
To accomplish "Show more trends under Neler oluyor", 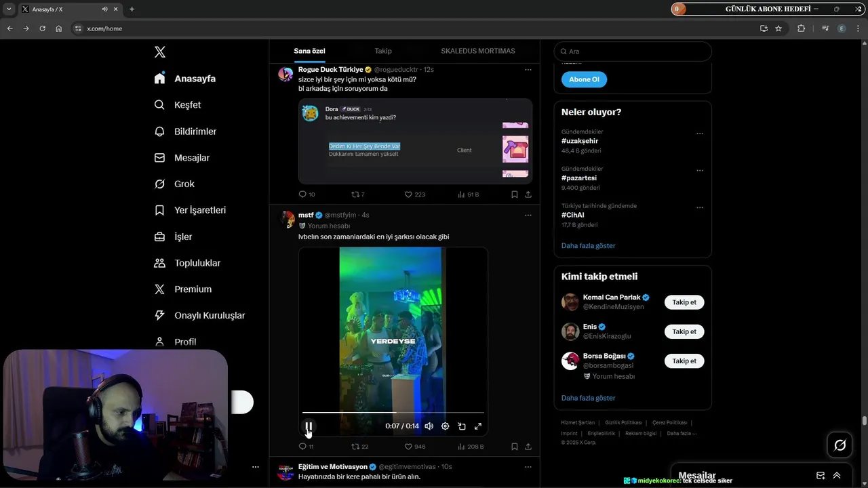I will 588,245.
